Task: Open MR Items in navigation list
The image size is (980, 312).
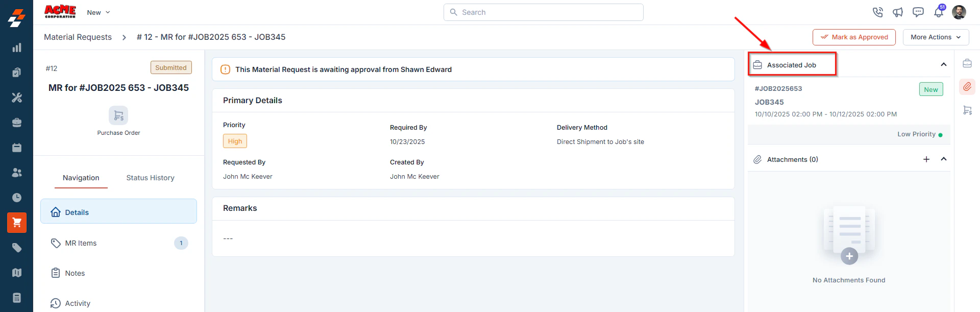Action: click(x=118, y=243)
